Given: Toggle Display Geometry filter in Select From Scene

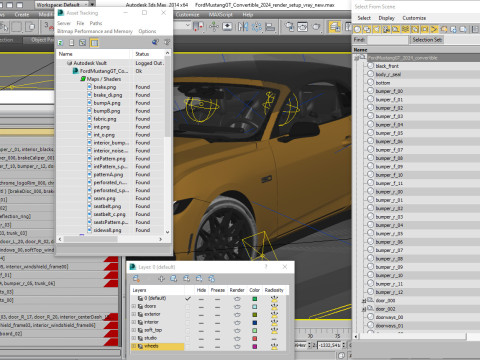Looking at the screenshot, I should point(357,29).
